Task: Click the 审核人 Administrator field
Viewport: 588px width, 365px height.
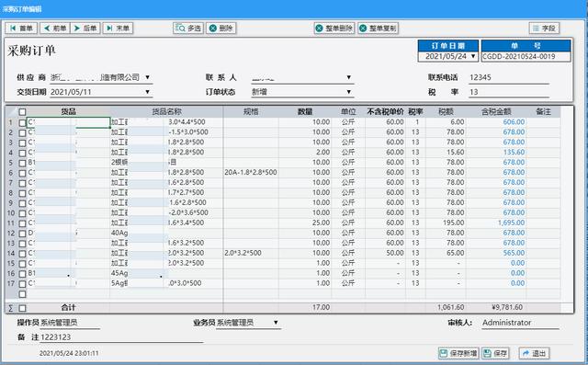Action: (x=521, y=323)
